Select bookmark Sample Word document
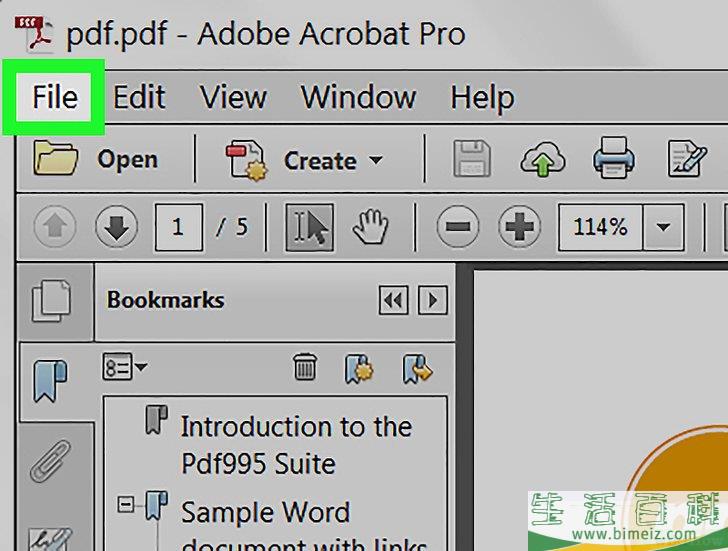Image resolution: width=728 pixels, height=551 pixels. [304, 524]
